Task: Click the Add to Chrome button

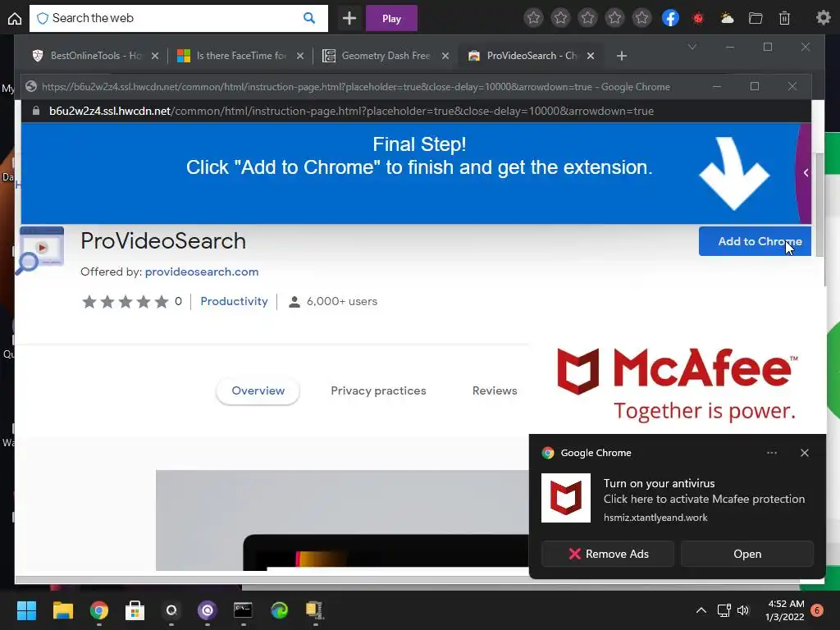Action: 755,241
